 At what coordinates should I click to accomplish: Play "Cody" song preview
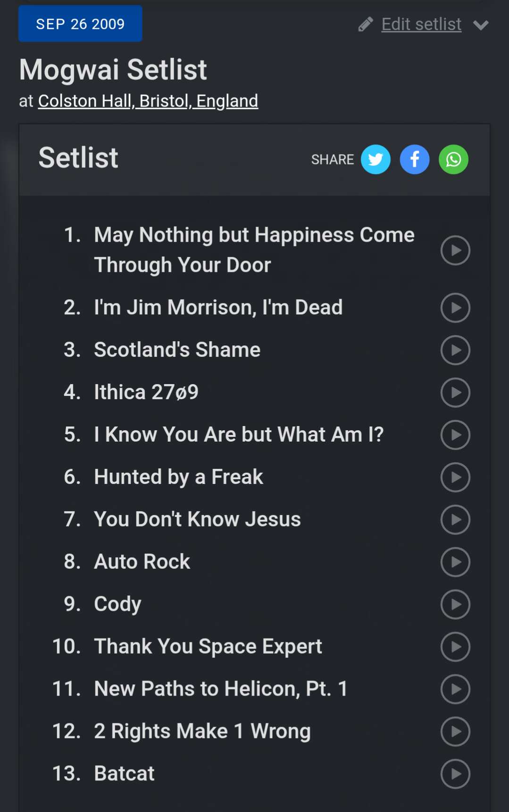click(x=455, y=605)
